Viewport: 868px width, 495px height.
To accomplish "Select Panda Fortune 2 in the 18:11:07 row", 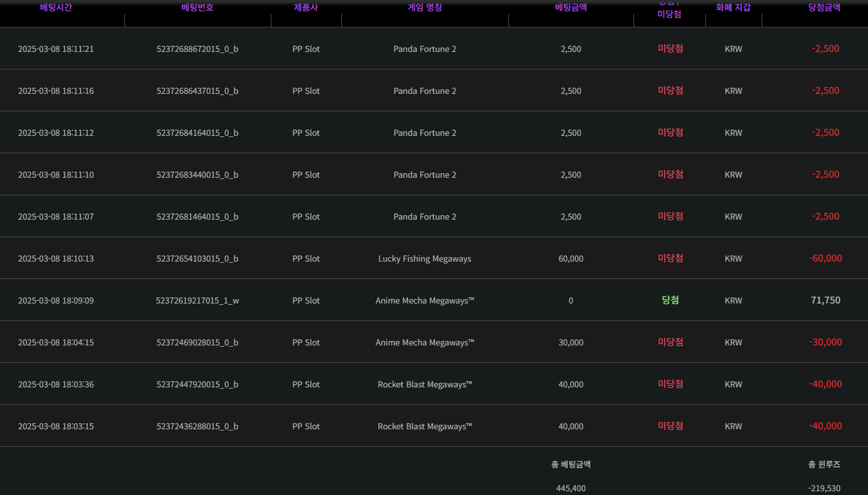I will pos(425,217).
